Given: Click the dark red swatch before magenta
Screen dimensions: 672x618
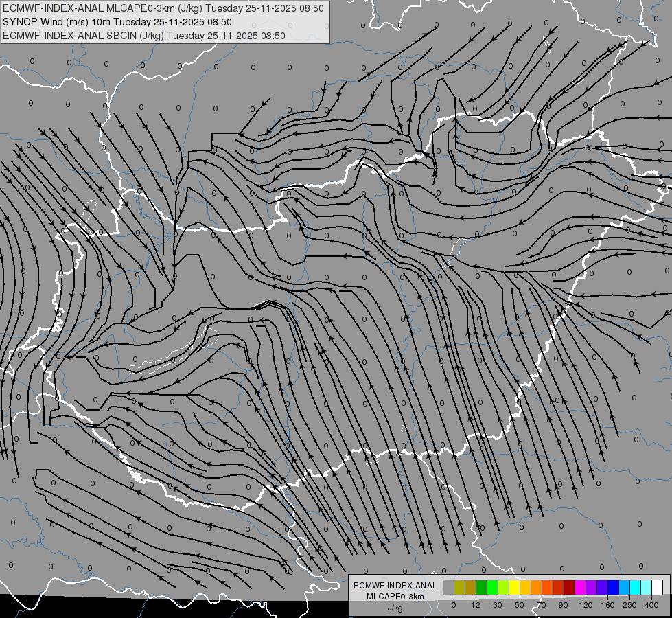Looking at the screenshot, I should 570,587.
